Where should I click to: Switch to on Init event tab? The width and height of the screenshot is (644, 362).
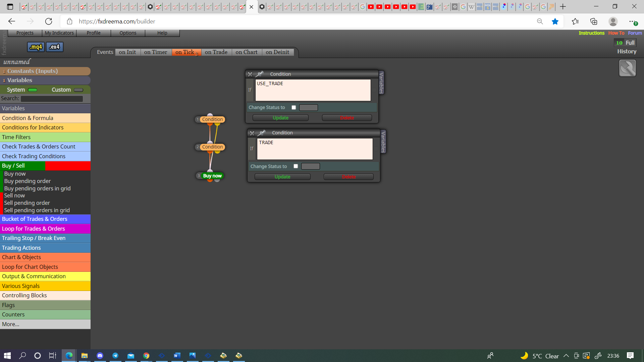127,52
